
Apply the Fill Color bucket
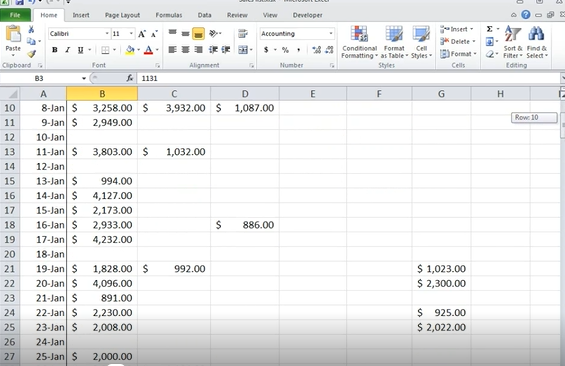coord(130,50)
